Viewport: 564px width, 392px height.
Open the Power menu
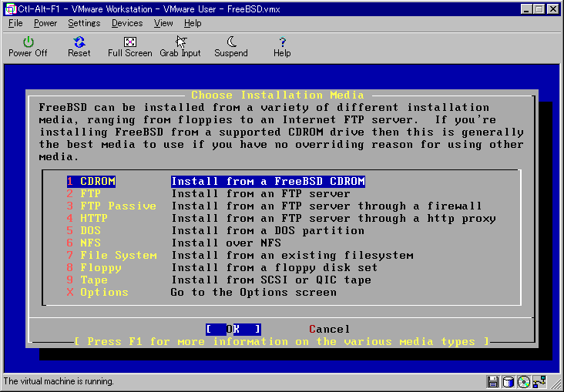pyautogui.click(x=45, y=23)
